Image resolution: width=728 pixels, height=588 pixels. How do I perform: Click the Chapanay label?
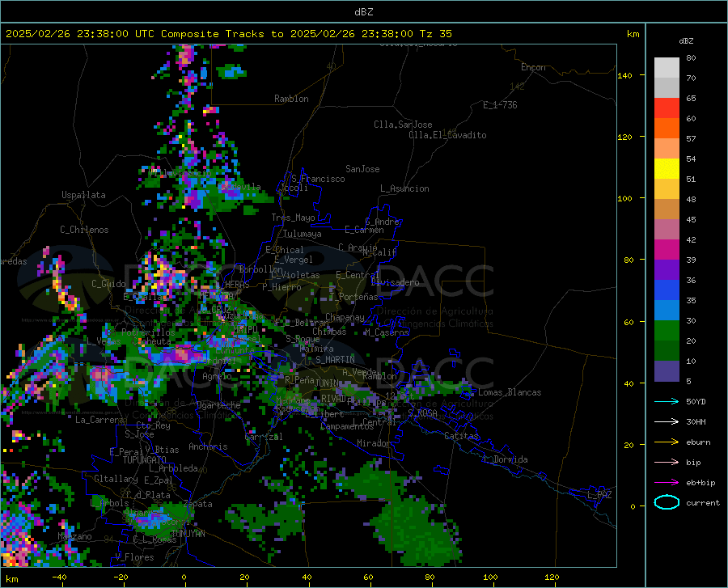pyautogui.click(x=345, y=317)
